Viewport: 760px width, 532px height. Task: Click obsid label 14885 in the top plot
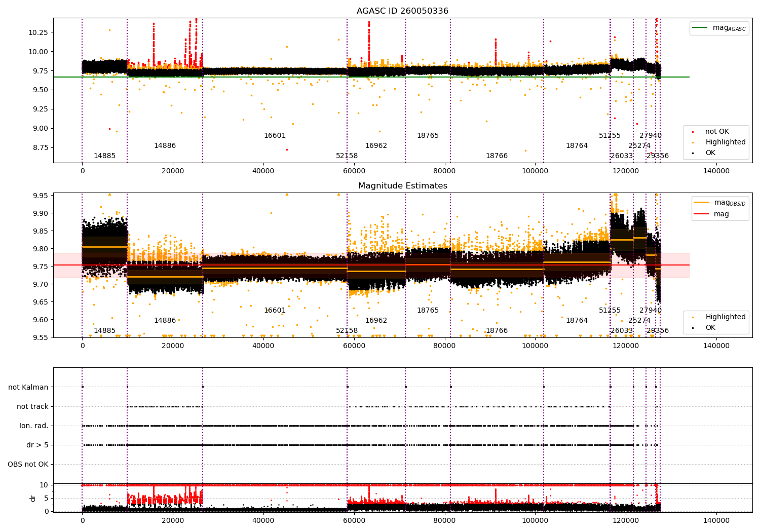point(105,156)
